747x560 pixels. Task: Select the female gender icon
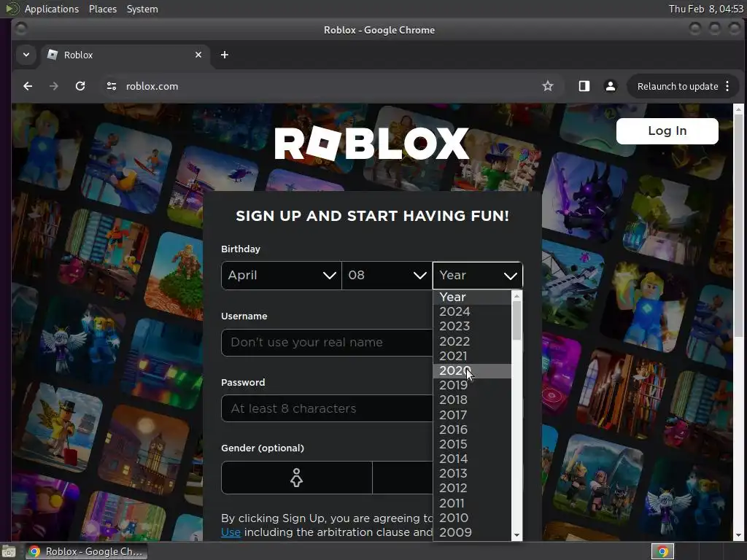click(x=296, y=478)
